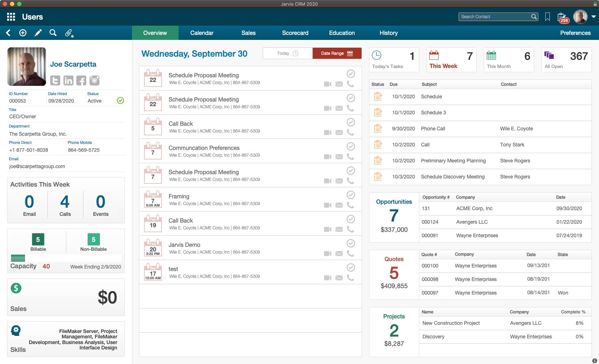Start a video call for Framing activity

coord(327,205)
